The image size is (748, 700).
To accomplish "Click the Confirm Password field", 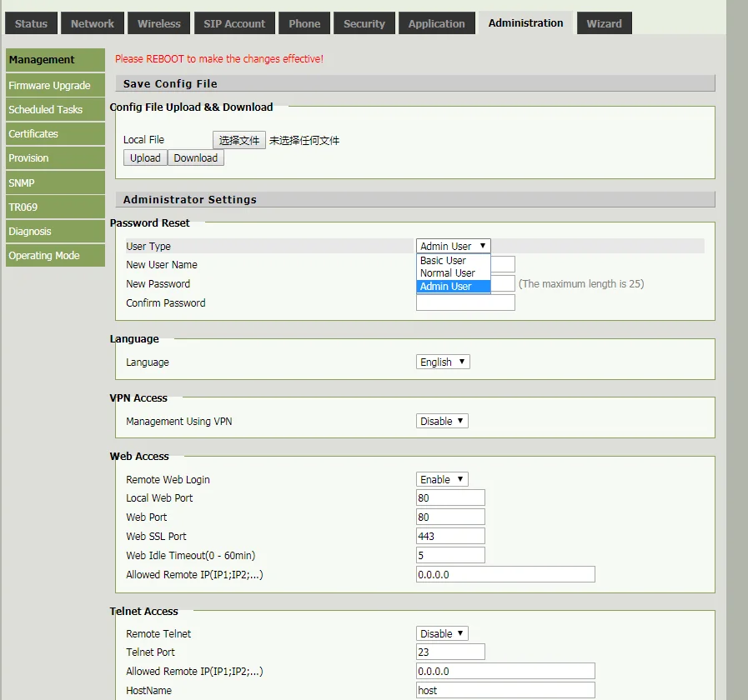I will click(x=465, y=302).
